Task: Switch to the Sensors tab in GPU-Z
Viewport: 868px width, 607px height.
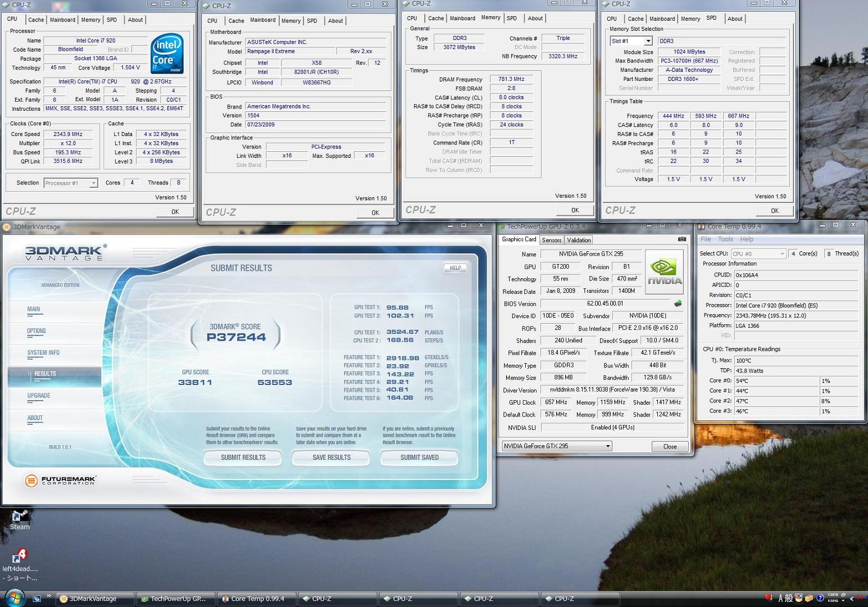Action: 552,240
